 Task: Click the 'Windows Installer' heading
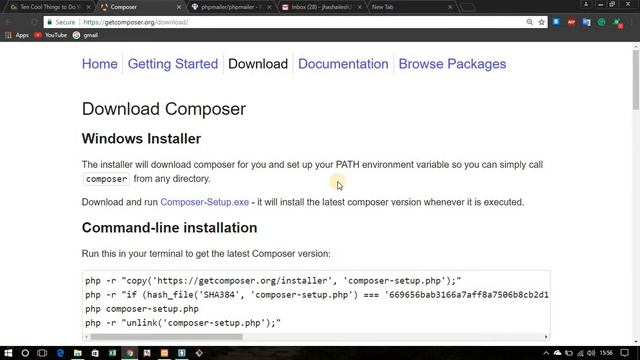(x=141, y=139)
